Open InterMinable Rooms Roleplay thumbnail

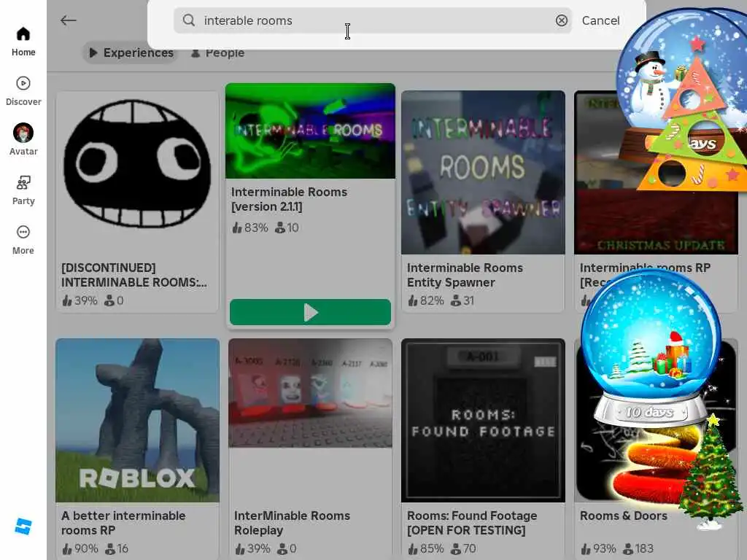point(310,393)
